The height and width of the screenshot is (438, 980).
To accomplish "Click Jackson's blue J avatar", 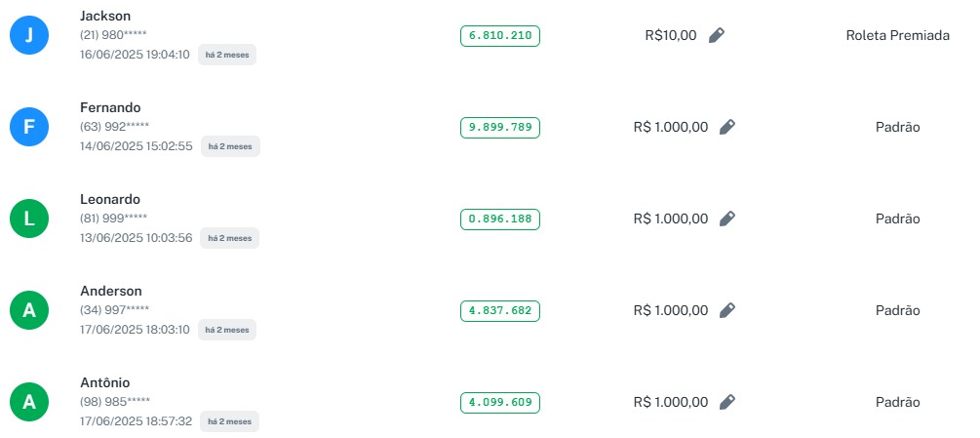I will pyautogui.click(x=28, y=36).
